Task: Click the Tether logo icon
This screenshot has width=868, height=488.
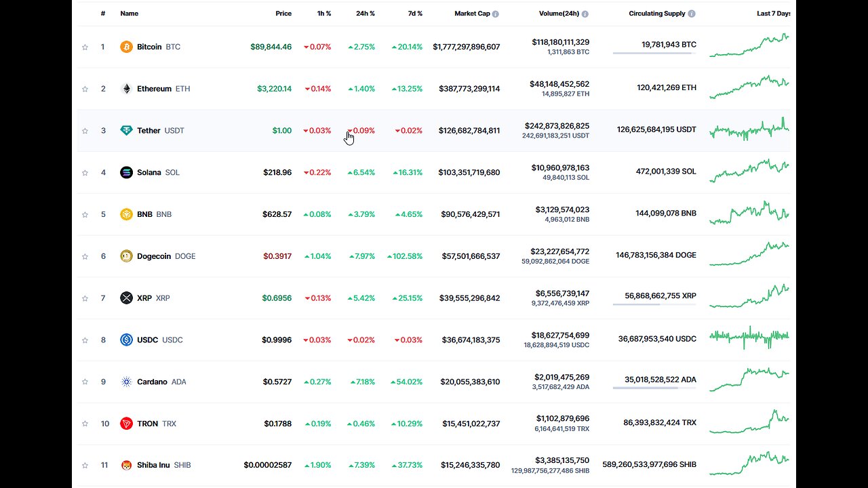Action: click(126, 131)
